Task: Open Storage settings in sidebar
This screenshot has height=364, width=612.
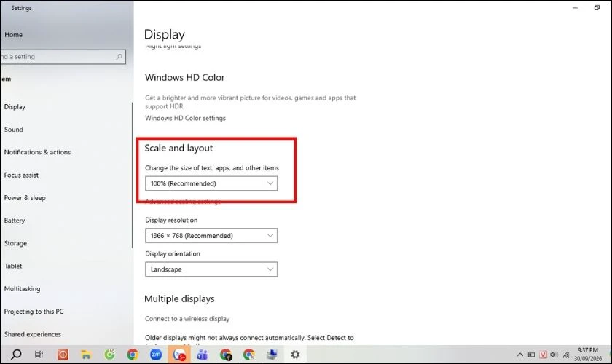Action: [15, 243]
